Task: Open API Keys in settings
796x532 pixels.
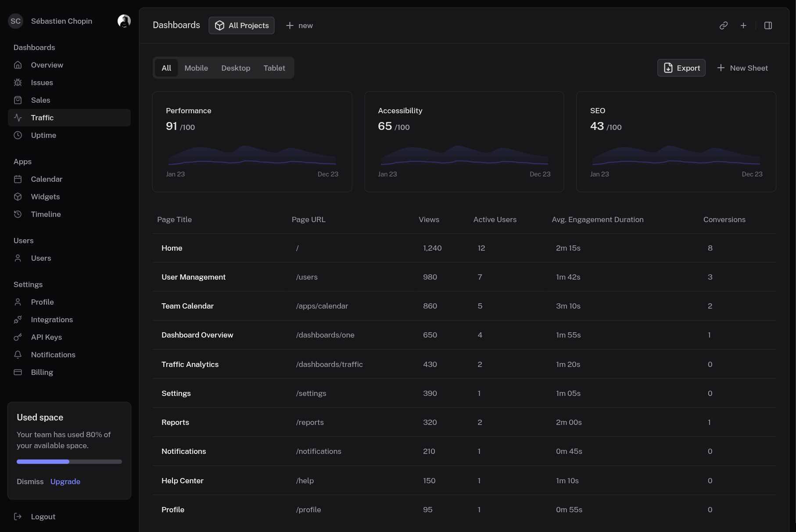Action: click(46, 337)
